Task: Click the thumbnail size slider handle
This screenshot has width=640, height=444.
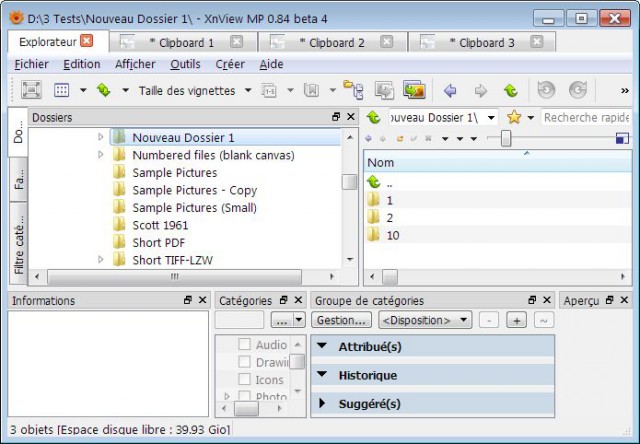Action: click(506, 139)
